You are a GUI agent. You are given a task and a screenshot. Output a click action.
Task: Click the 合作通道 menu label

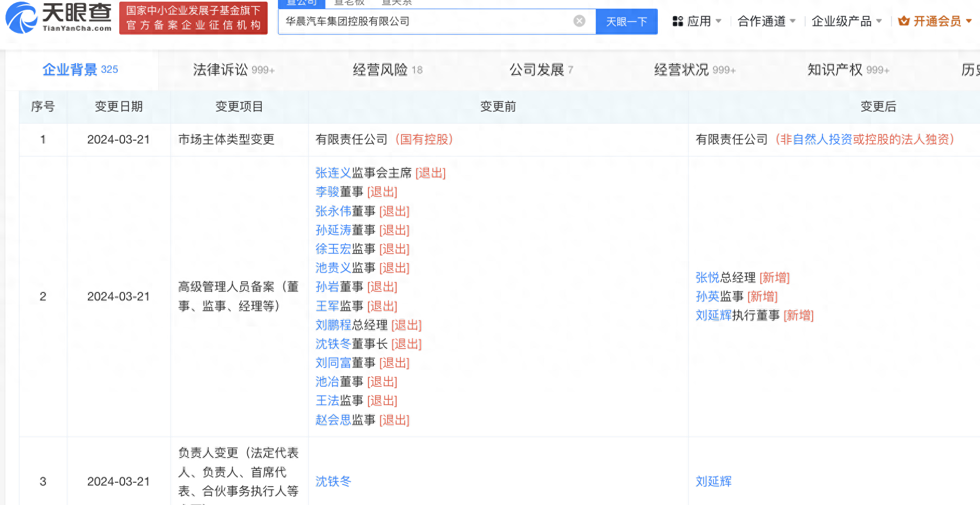(x=761, y=21)
